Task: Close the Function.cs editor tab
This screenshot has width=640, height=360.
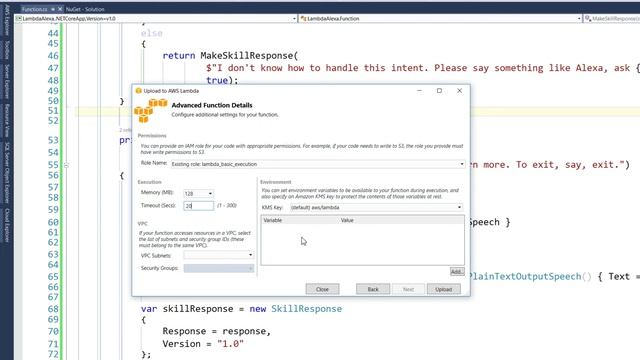Action: 60,9
